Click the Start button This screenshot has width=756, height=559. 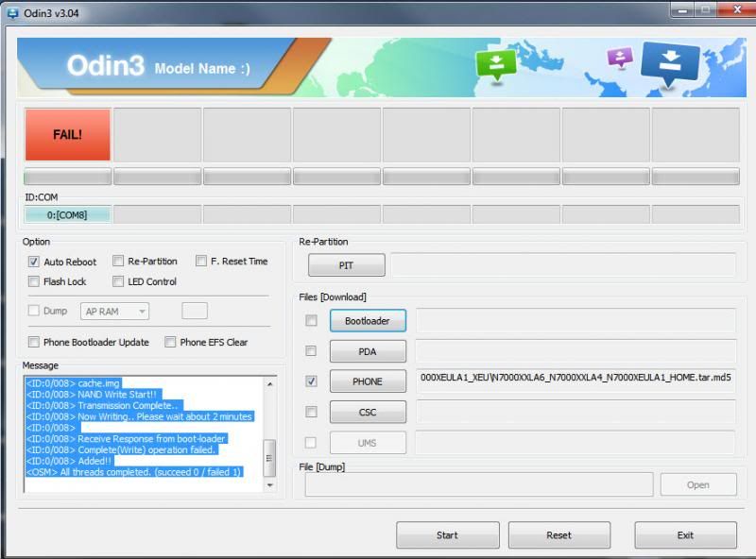447,534
